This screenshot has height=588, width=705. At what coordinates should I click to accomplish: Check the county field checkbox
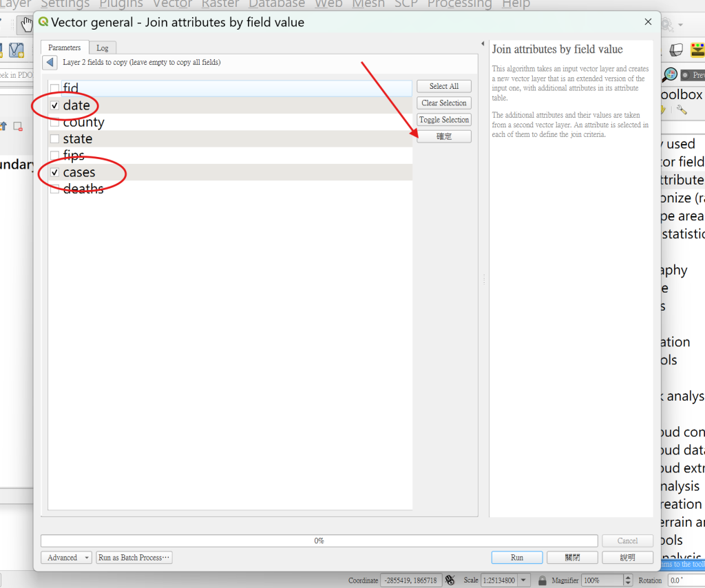click(55, 122)
